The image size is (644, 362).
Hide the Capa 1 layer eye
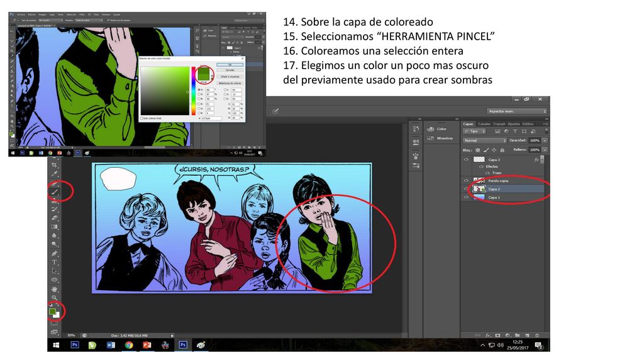(466, 197)
